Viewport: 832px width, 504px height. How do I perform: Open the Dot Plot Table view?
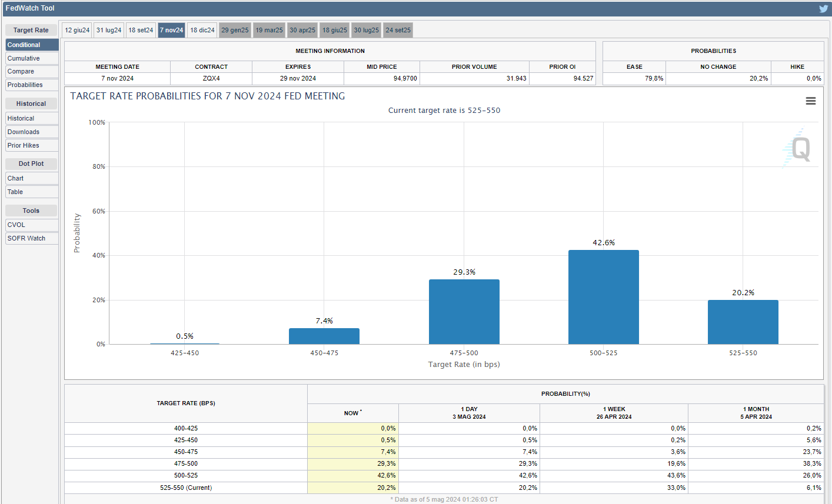click(32, 192)
